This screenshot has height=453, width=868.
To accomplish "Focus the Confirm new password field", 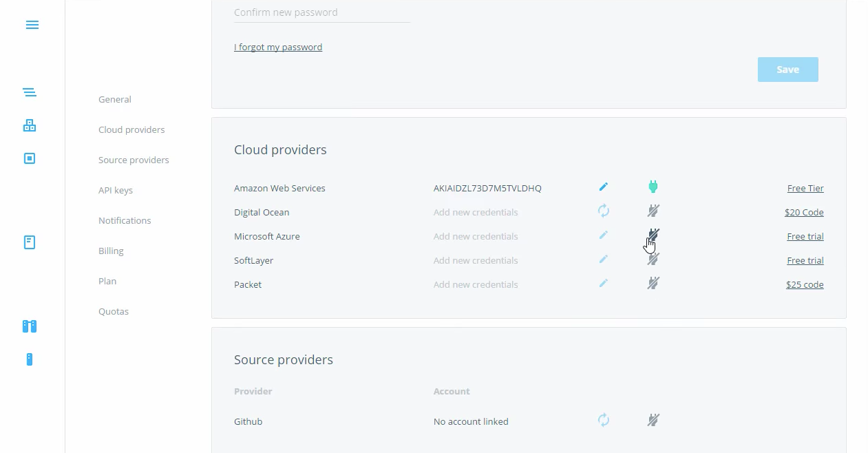I will pos(321,12).
